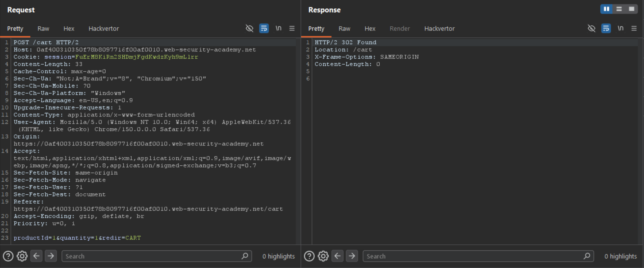
Task: Select Response Hex tab
Action: point(370,29)
